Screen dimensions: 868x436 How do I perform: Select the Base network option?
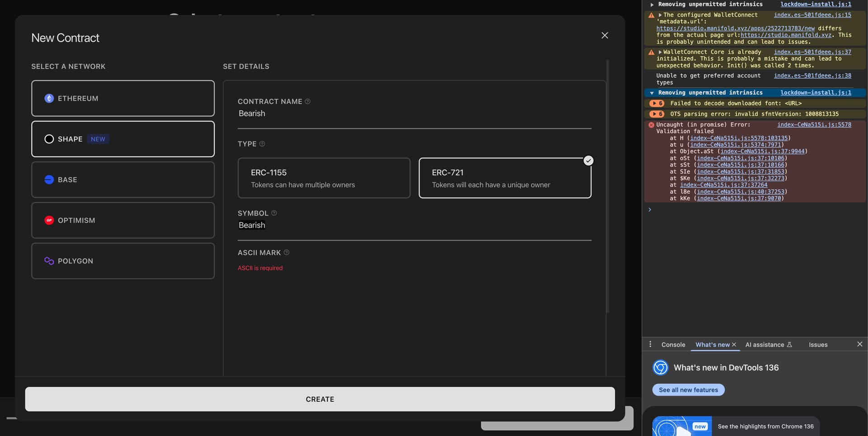[123, 180]
